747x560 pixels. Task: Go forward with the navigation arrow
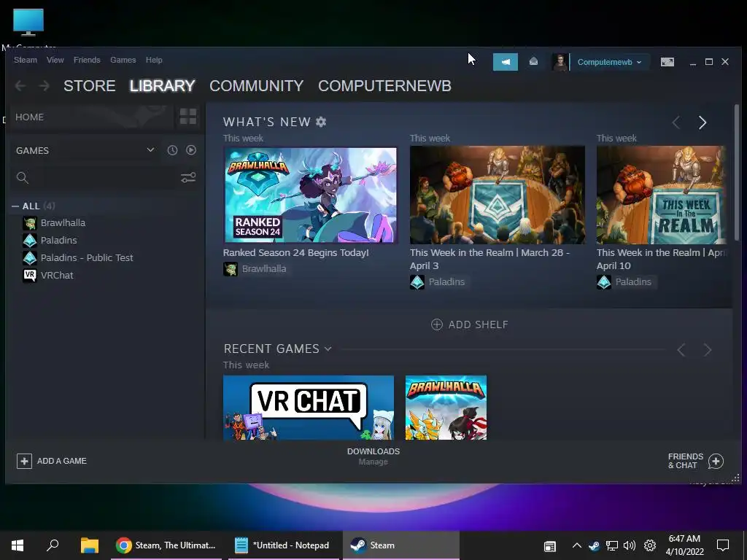(44, 86)
